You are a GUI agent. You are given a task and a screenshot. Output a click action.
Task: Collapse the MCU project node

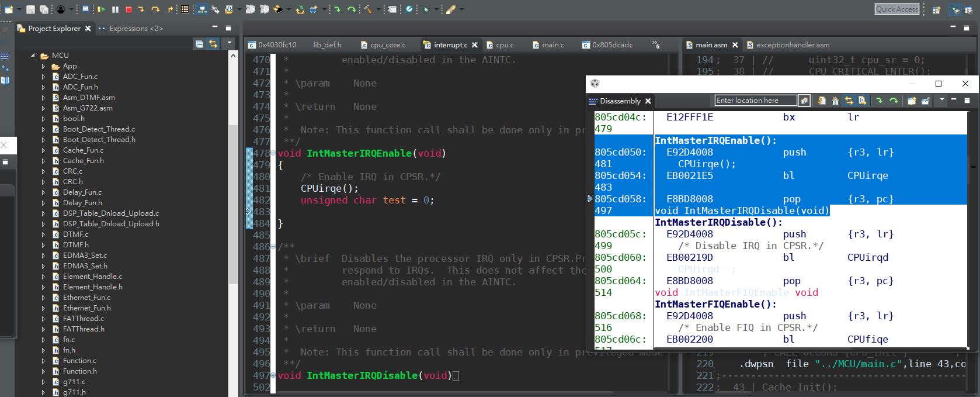point(33,56)
